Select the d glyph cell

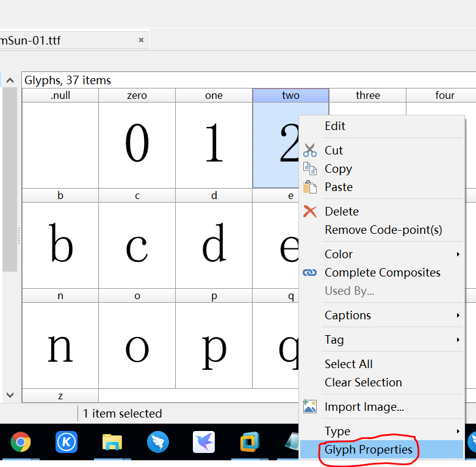click(x=214, y=245)
